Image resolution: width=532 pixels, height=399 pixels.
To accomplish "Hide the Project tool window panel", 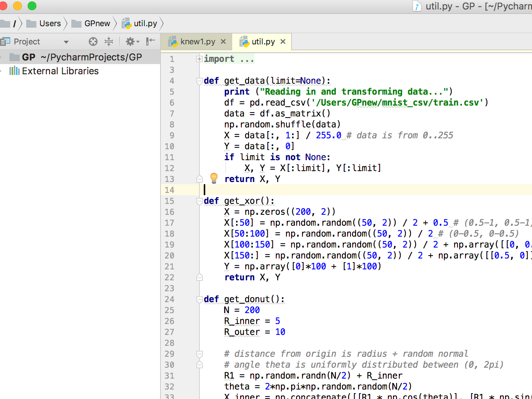I will pyautogui.click(x=150, y=42).
